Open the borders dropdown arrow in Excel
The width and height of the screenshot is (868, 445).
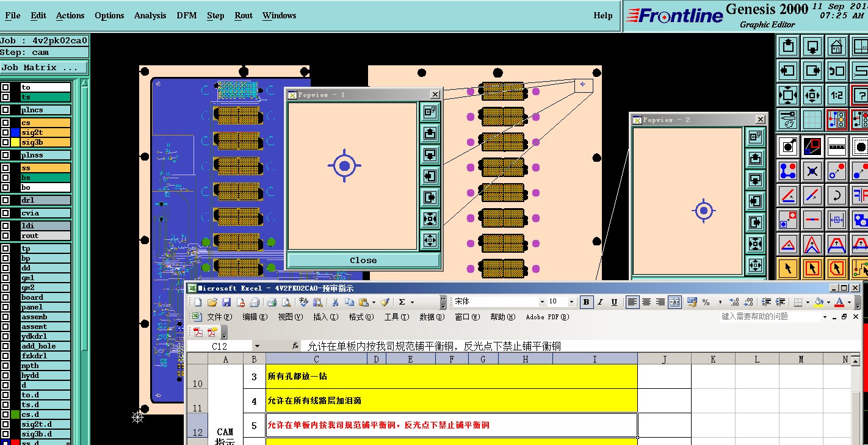point(808,302)
